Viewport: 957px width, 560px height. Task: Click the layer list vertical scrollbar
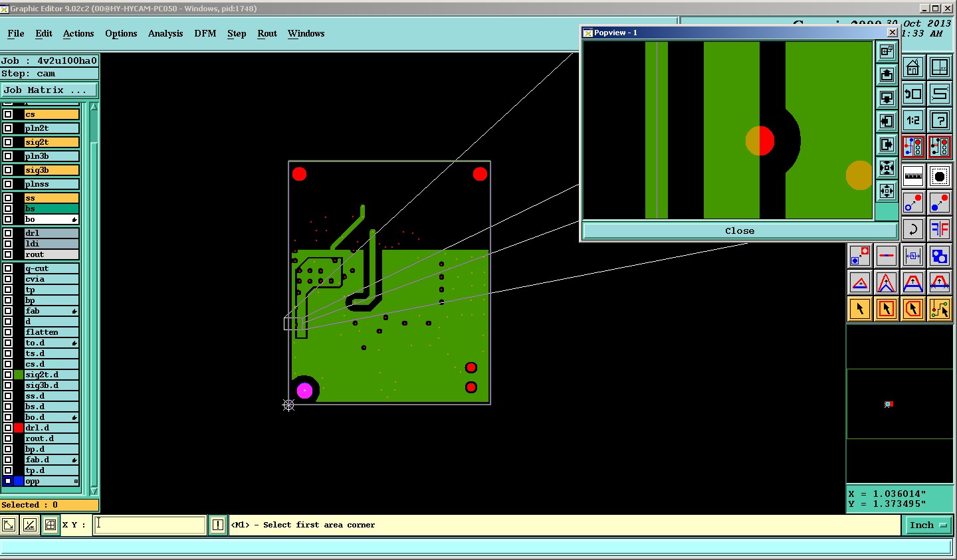(94, 299)
